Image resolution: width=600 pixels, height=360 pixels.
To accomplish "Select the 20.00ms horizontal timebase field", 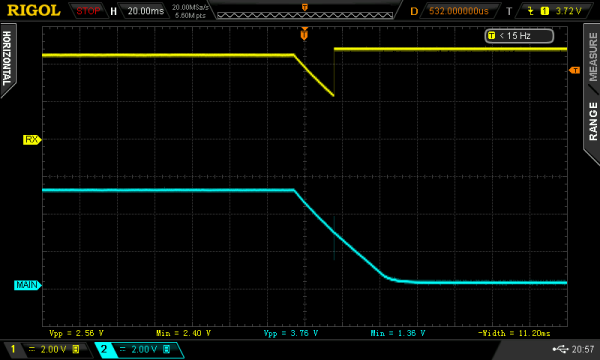I will (x=145, y=11).
